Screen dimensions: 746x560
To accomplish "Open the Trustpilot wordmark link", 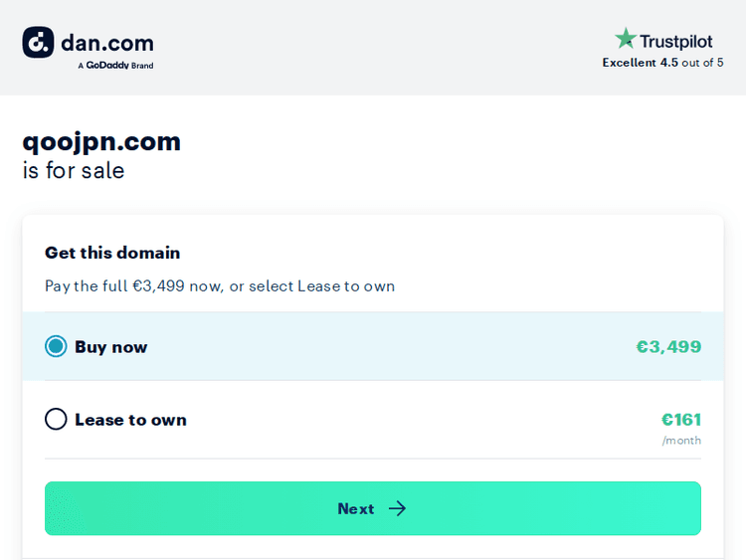I will click(x=676, y=42).
